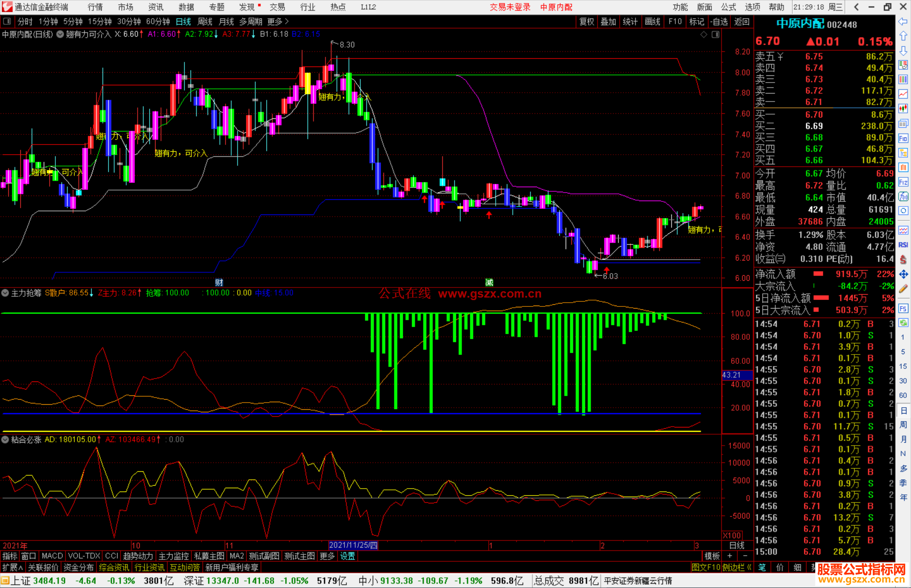Viewport: 911px width, 588px height.
Task: Click the plus button to add a sub-chart
Action: pos(730,556)
